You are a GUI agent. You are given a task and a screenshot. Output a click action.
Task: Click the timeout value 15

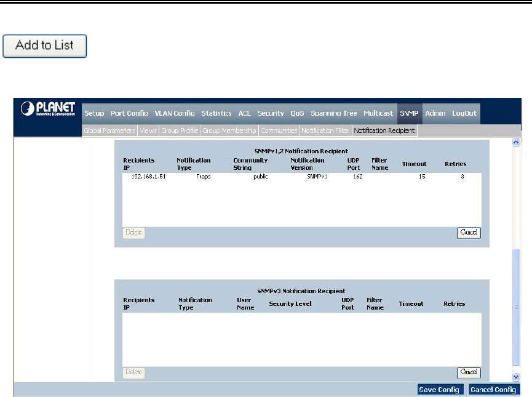coord(422,177)
